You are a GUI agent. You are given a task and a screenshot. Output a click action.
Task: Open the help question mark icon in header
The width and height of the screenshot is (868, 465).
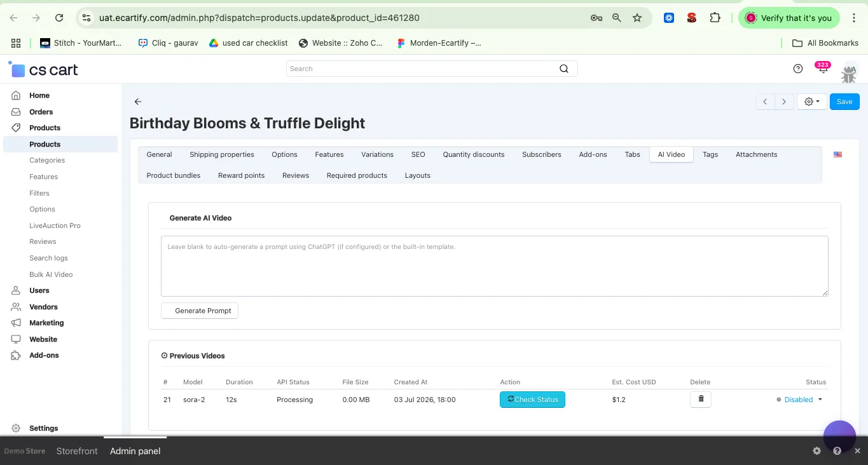[798, 69]
